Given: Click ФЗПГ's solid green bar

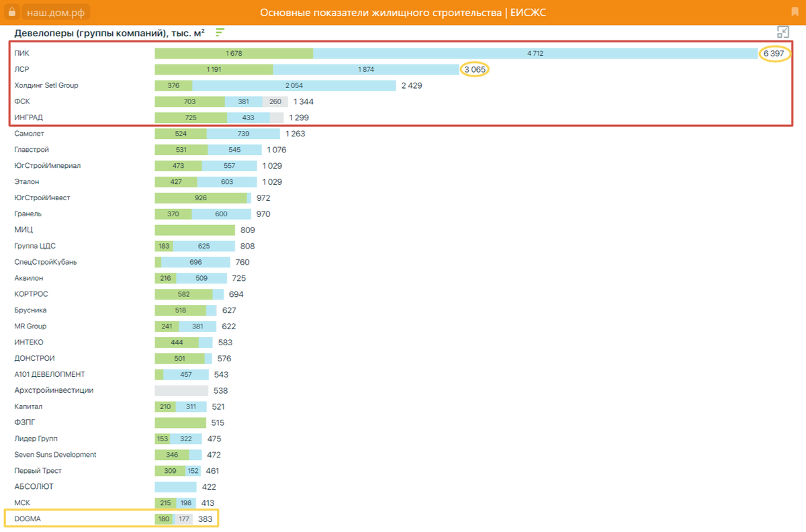Looking at the screenshot, I should (x=180, y=423).
